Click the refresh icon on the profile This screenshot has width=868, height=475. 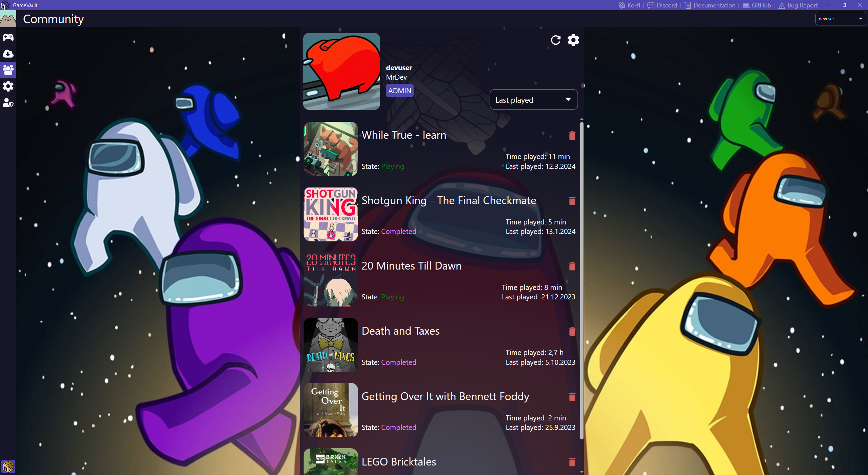click(555, 40)
